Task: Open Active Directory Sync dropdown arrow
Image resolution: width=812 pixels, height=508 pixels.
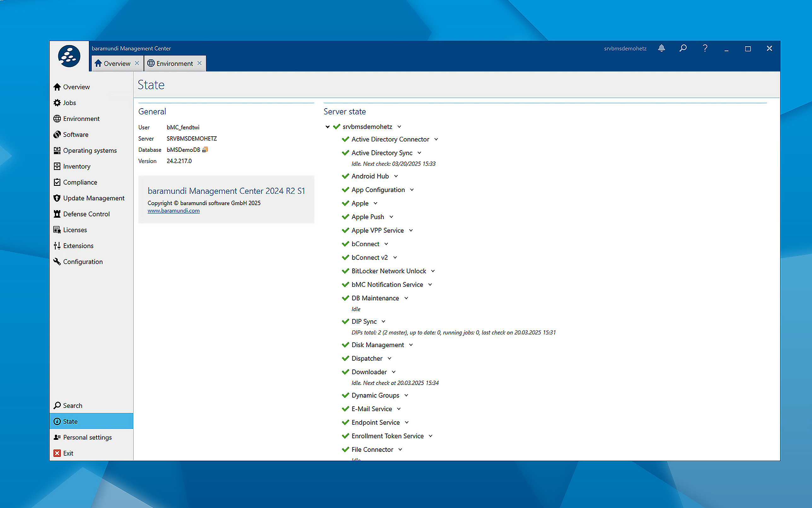Action: 420,153
